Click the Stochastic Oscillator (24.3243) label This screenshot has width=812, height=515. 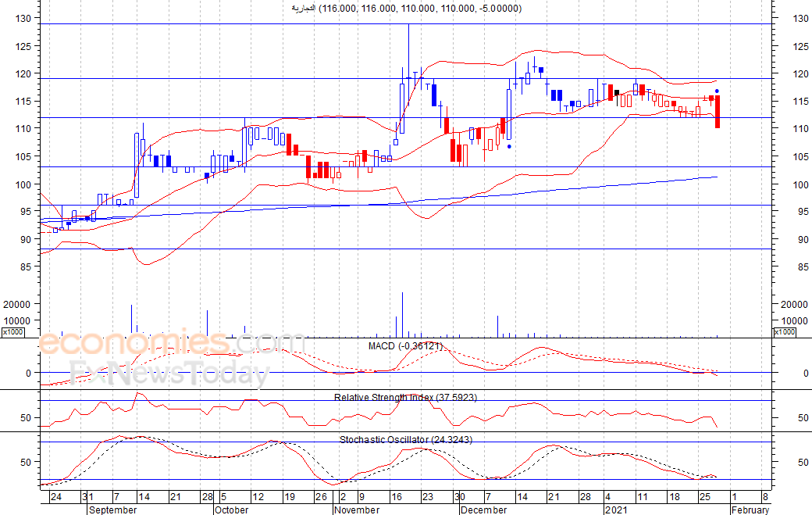(405, 439)
